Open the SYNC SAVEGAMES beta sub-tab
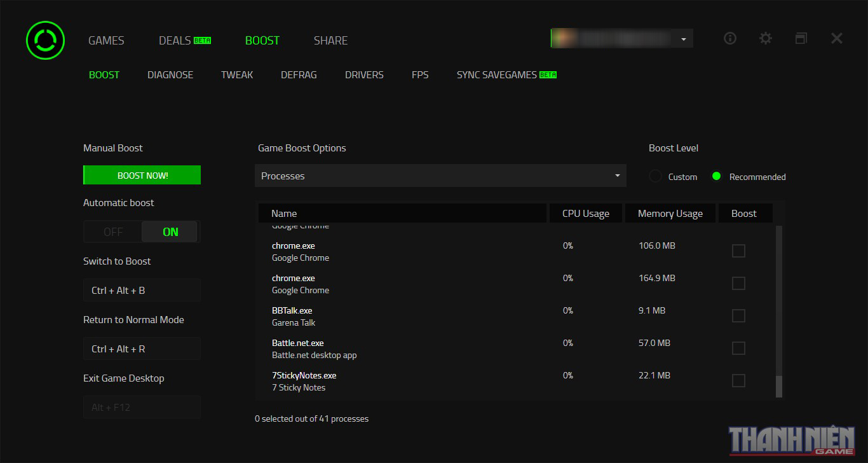Screen dimensions: 868x463 (506, 74)
